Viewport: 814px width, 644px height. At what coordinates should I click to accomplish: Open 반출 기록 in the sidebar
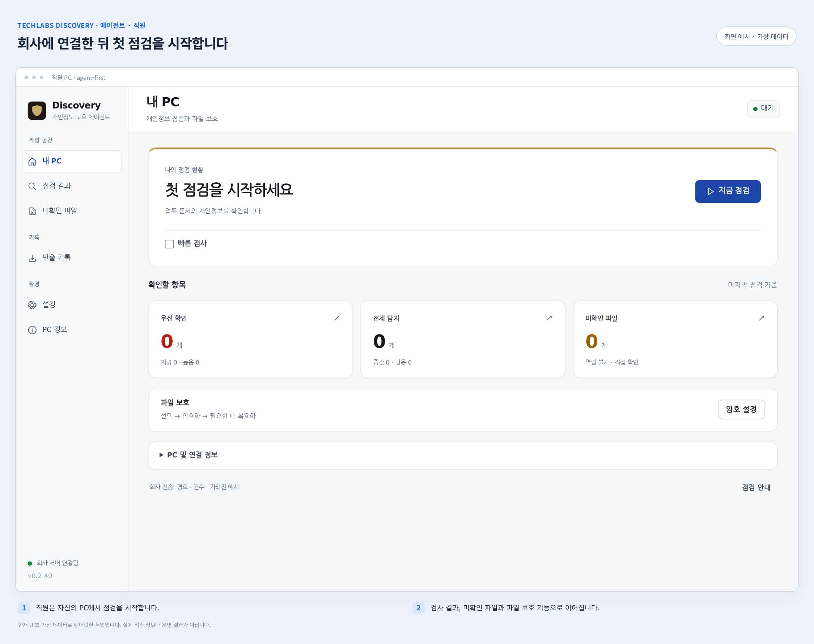(72, 257)
